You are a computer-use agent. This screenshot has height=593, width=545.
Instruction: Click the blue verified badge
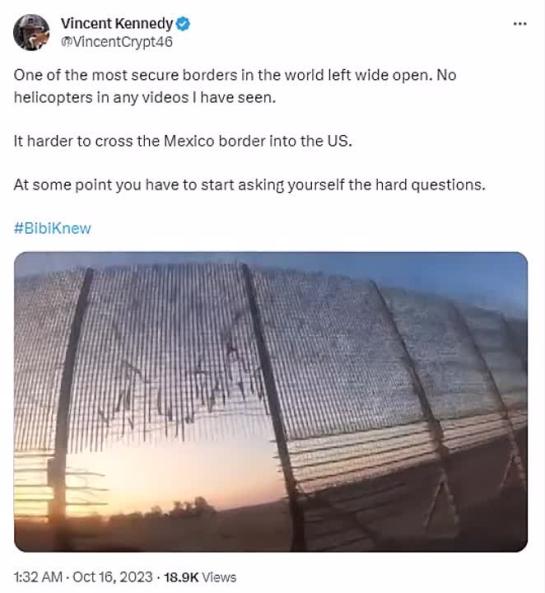coord(183,24)
